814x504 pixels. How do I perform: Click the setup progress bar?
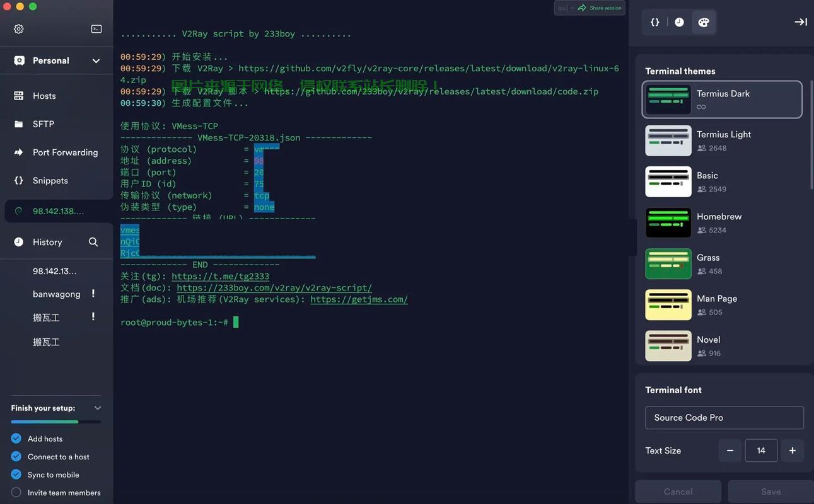(x=56, y=421)
